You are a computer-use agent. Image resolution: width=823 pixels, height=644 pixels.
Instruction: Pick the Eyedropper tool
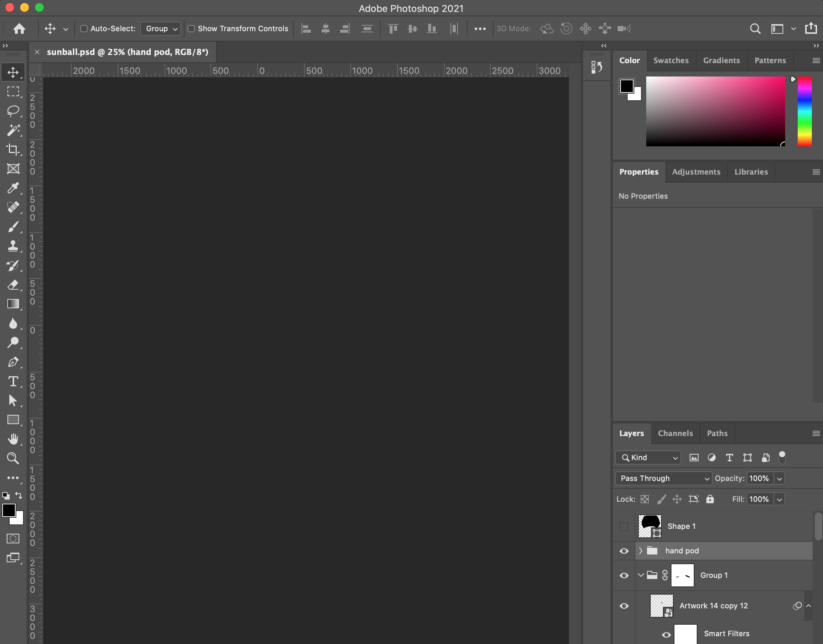tap(13, 188)
